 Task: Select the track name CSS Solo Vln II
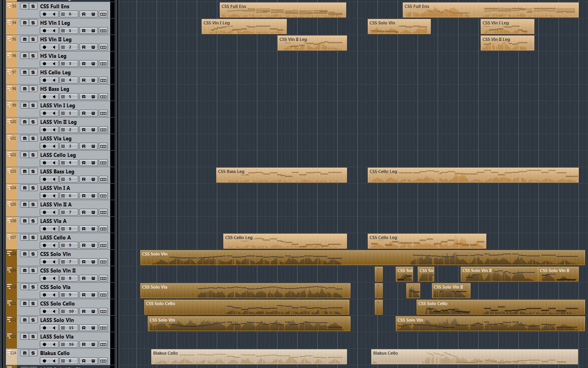click(58, 270)
